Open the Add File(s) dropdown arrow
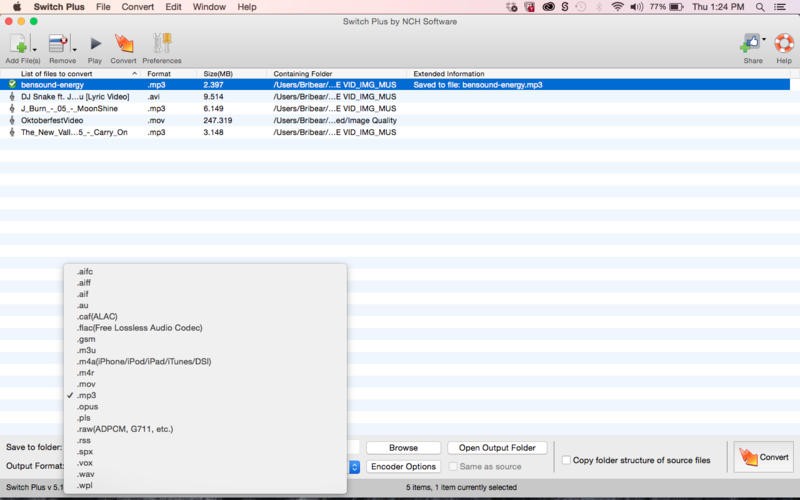Image resolution: width=800 pixels, height=500 pixels. point(35,49)
